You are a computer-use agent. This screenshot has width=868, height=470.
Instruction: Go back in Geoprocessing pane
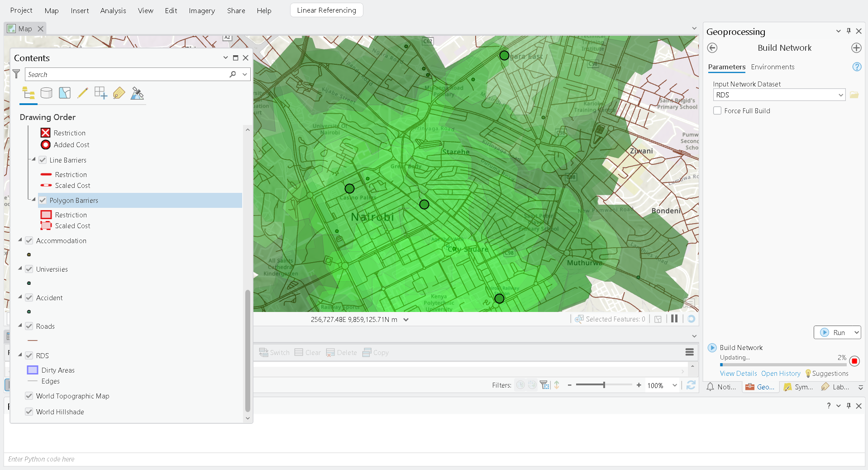tap(712, 48)
